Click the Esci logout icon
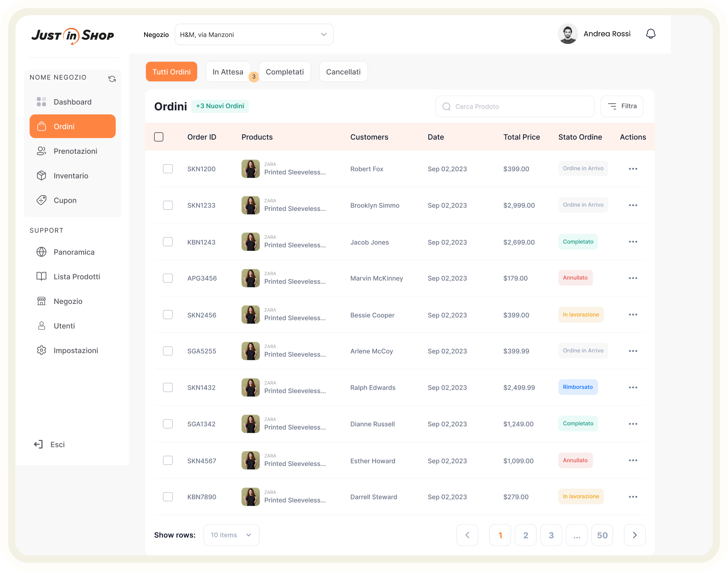This screenshot has height=571, width=728. pyautogui.click(x=39, y=444)
